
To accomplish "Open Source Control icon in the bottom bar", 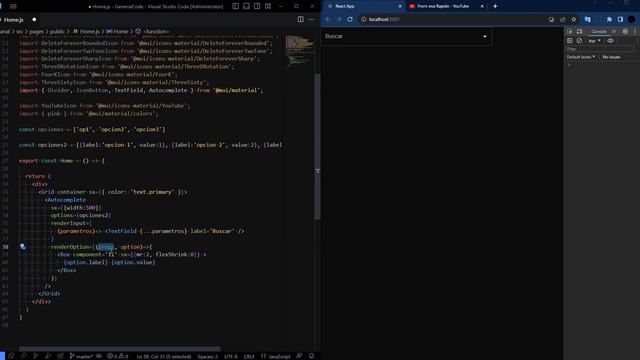I will pyautogui.click(x=36, y=356).
